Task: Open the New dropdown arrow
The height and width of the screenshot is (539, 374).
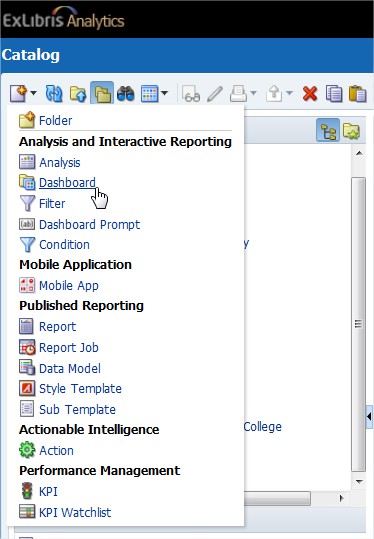Action: click(x=33, y=93)
